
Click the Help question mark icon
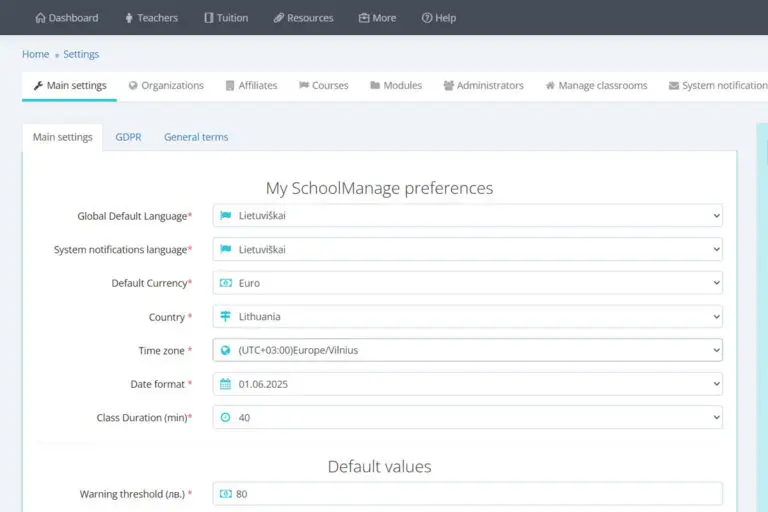(427, 18)
